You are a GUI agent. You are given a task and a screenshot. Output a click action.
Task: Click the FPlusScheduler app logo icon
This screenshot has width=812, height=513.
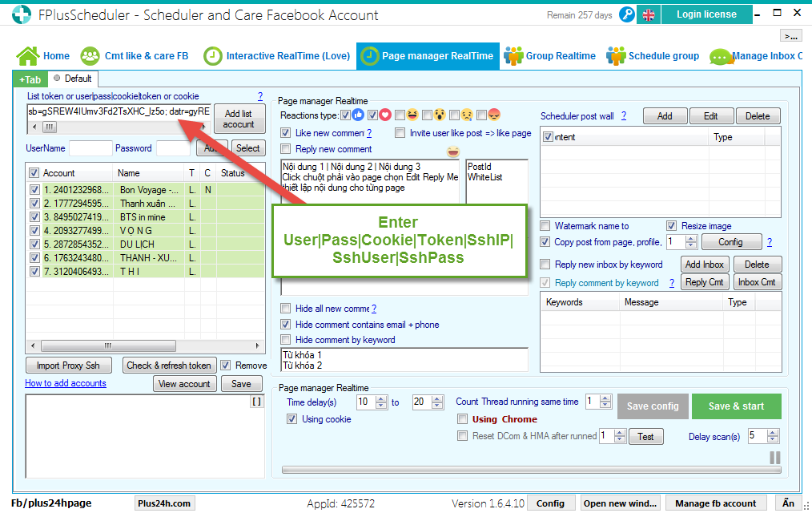22,14
